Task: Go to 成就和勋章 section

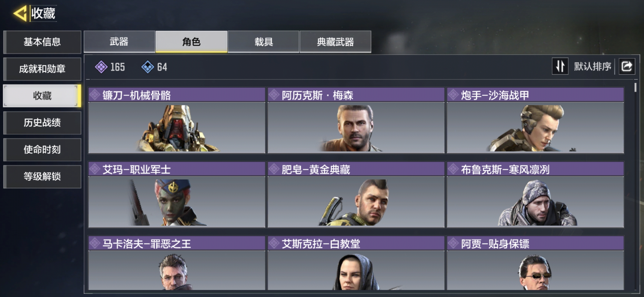Action: tap(42, 69)
